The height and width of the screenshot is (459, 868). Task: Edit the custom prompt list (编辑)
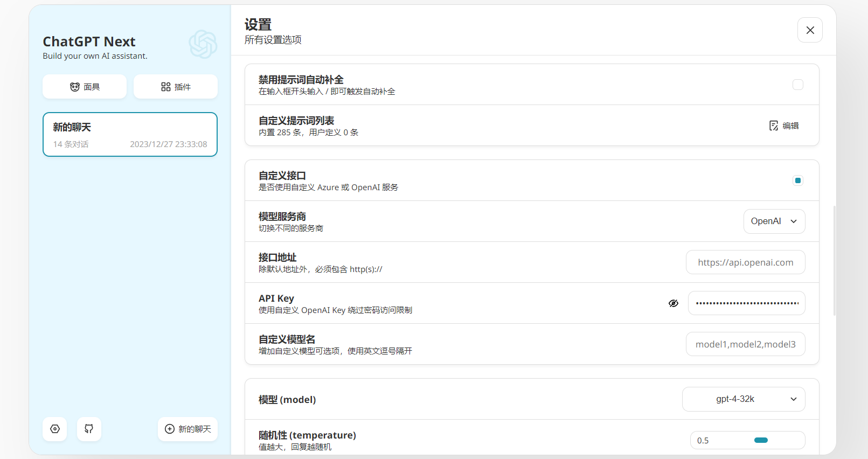coord(784,126)
